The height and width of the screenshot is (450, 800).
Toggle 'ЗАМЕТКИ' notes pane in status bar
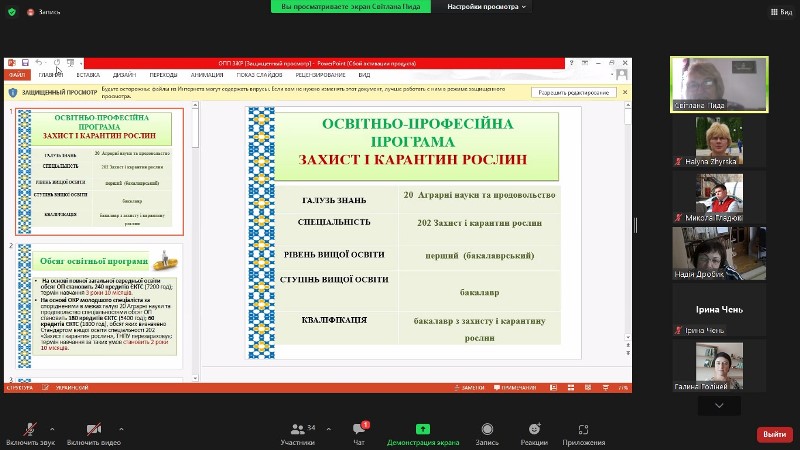coord(470,388)
